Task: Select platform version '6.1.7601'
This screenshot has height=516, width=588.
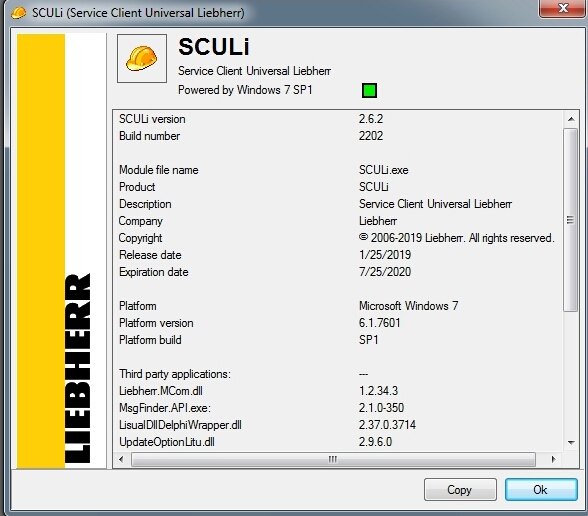Action: [x=380, y=323]
